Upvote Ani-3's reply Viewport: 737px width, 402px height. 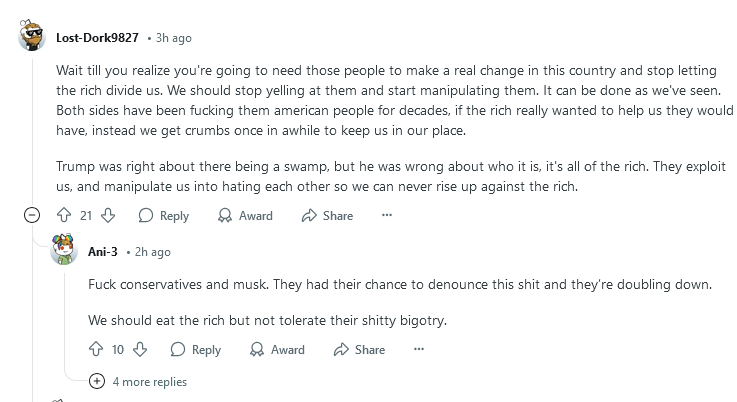96,349
